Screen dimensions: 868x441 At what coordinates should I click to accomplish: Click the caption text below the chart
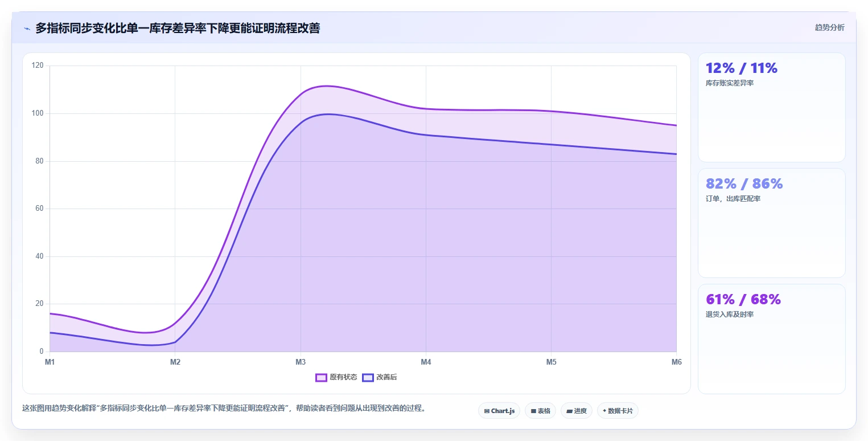tap(224, 409)
